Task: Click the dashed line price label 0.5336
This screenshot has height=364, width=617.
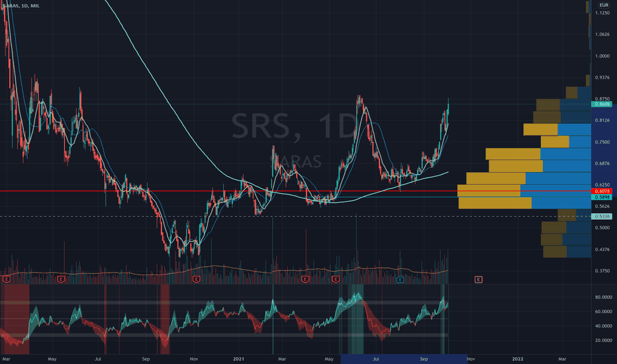Action: pos(602,216)
